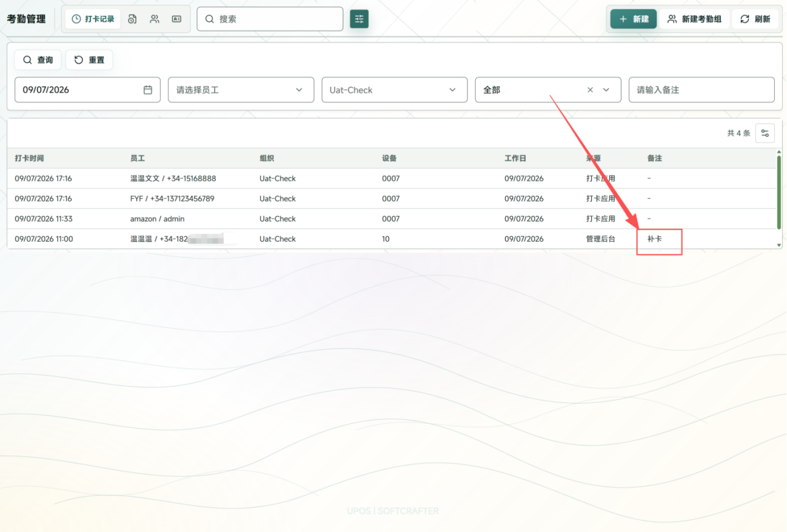The image size is (787, 532).
Task: Switch to the ID card icon tab
Action: [176, 19]
